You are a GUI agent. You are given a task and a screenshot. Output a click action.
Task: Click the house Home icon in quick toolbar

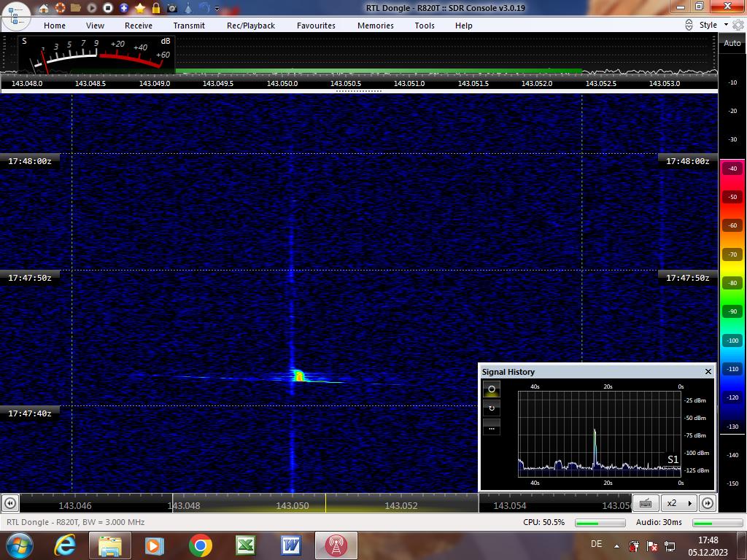coord(43,8)
